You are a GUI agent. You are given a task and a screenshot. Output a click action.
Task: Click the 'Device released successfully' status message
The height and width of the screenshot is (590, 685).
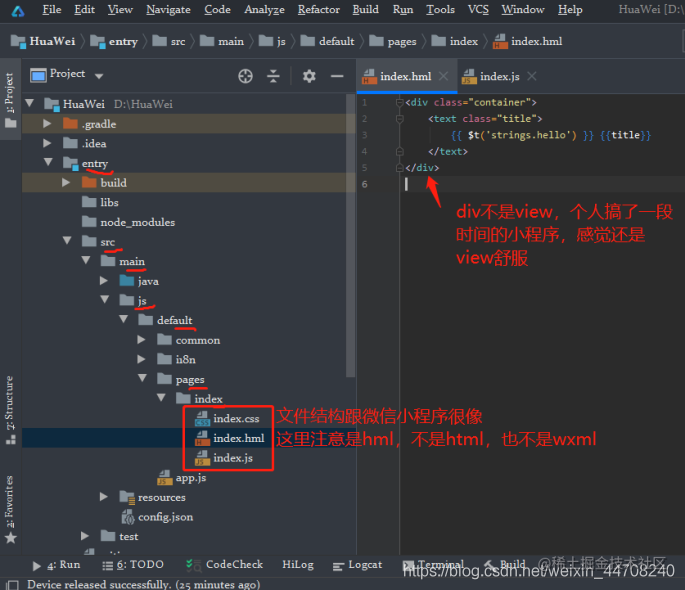(x=143, y=584)
